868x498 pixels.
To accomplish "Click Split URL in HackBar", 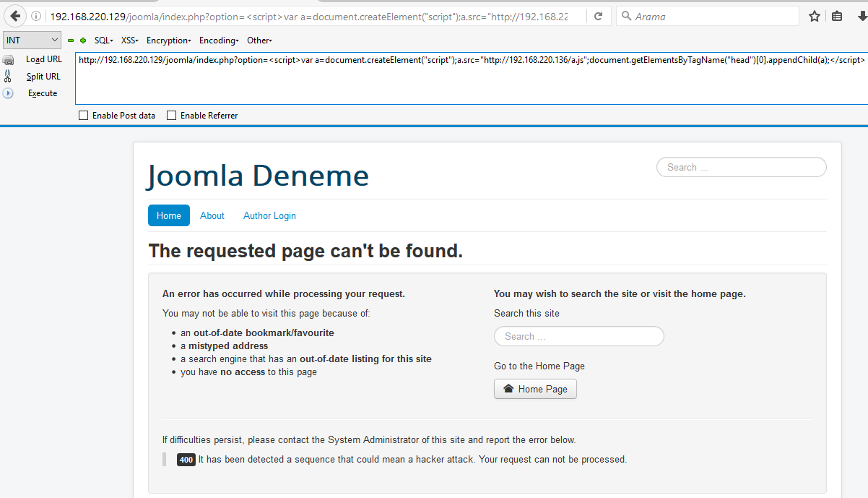I will pos(43,77).
